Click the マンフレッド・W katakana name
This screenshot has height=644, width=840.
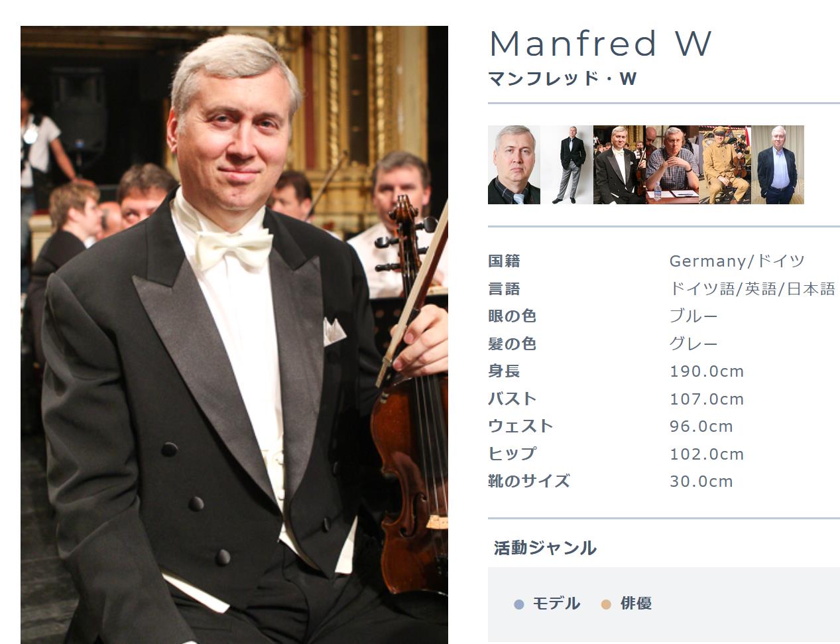[x=562, y=79]
